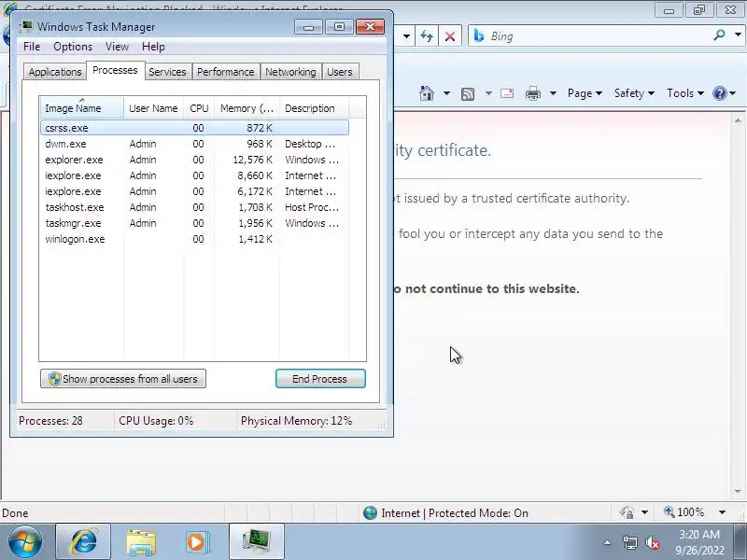This screenshot has width=747, height=560.
Task: Sort by Memory column header
Action: point(247,108)
